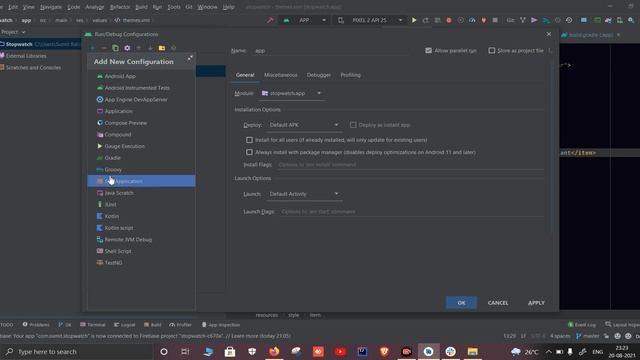This screenshot has width=640, height=360.
Task: Open Terminal tool window
Action: 93,325
